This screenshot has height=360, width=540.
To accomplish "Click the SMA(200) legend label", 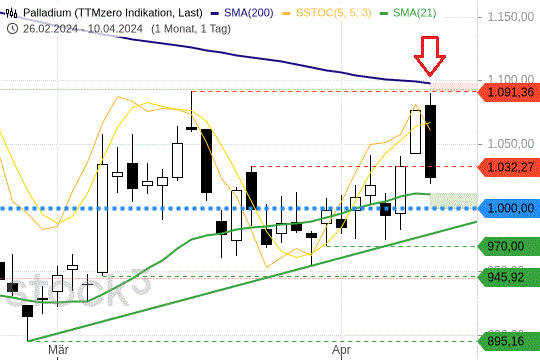I will point(249,13).
